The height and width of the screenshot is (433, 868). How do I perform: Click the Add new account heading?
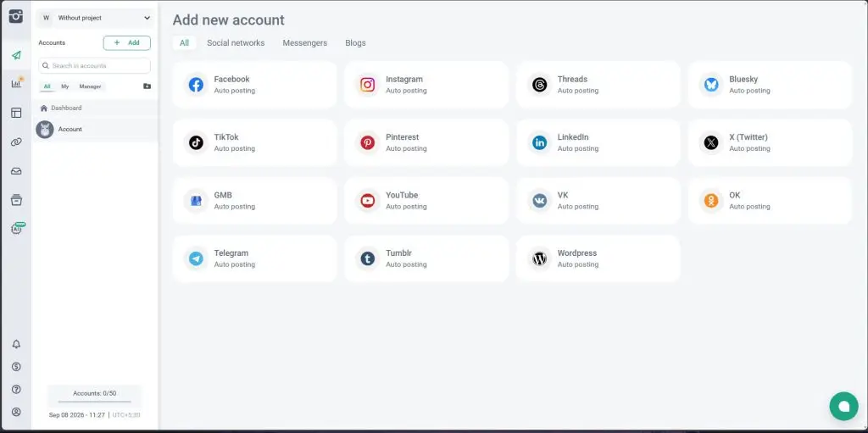pyautogui.click(x=229, y=20)
